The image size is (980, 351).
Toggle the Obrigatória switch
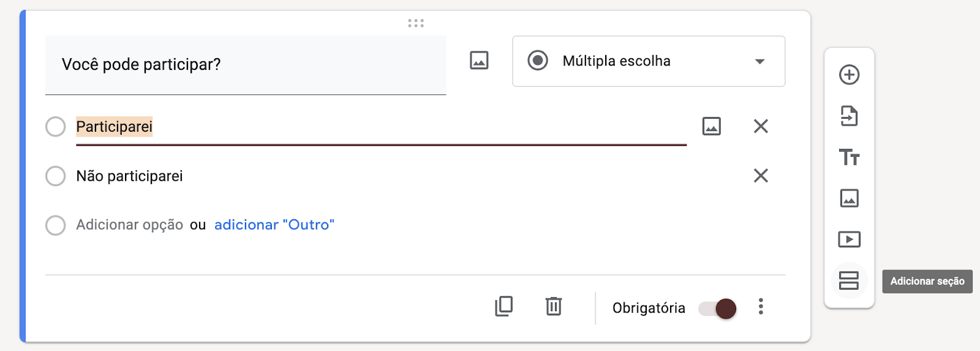coord(718,308)
